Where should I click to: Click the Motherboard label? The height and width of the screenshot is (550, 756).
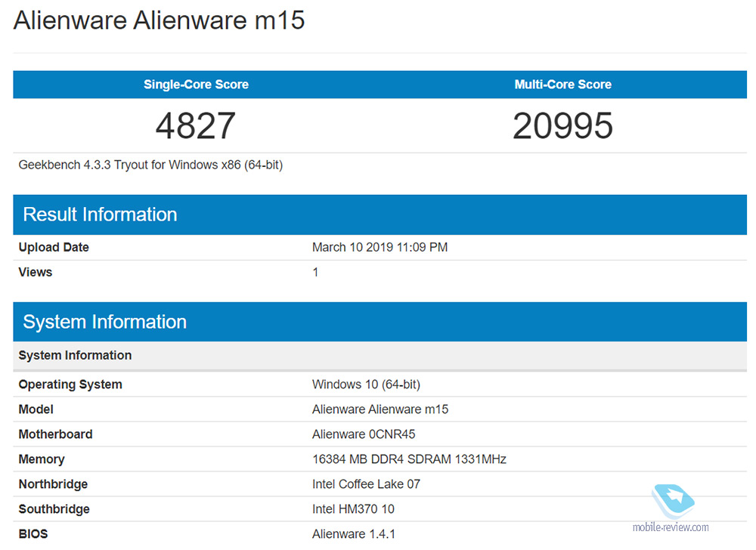pyautogui.click(x=55, y=434)
